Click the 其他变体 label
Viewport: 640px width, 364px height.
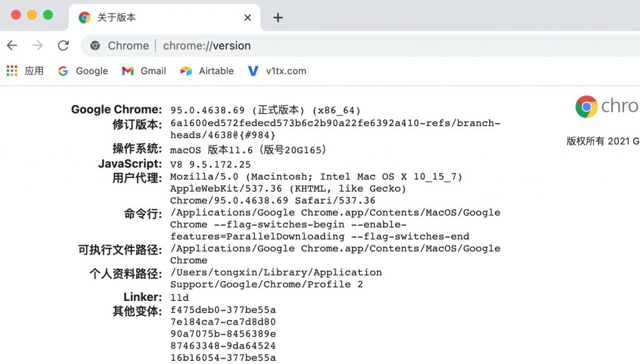pos(137,312)
